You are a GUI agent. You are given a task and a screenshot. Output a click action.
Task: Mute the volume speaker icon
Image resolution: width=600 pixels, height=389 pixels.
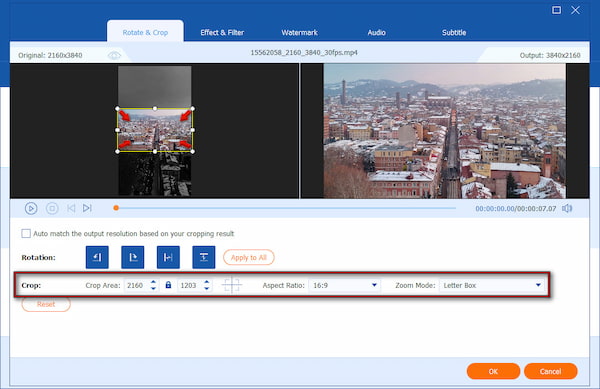pyautogui.click(x=567, y=208)
